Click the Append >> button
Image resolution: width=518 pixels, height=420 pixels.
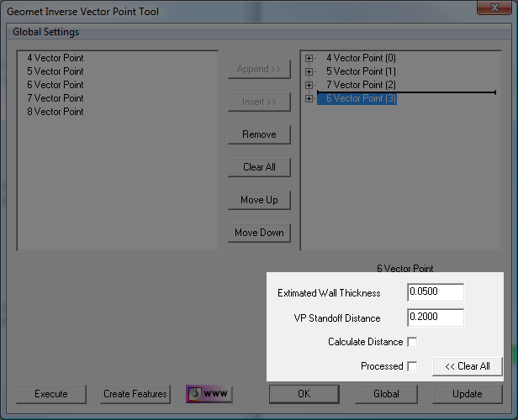(x=259, y=69)
